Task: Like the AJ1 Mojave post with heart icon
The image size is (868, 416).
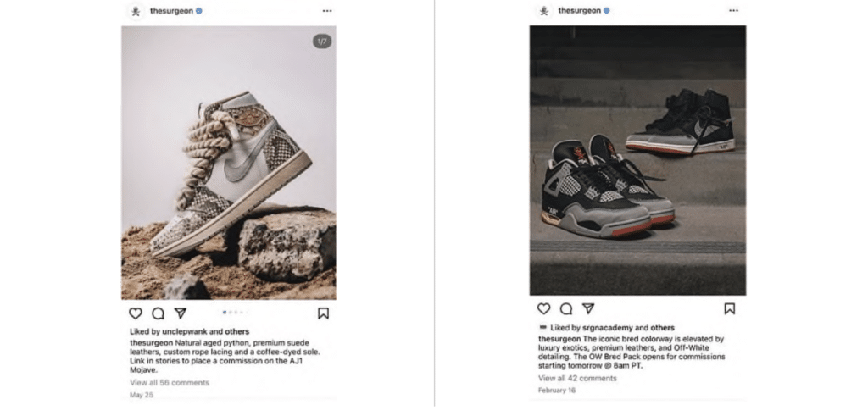Action: click(x=136, y=313)
